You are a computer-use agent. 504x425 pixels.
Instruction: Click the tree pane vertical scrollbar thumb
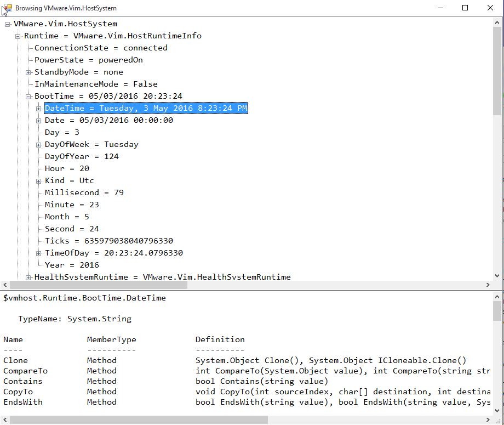point(497,71)
